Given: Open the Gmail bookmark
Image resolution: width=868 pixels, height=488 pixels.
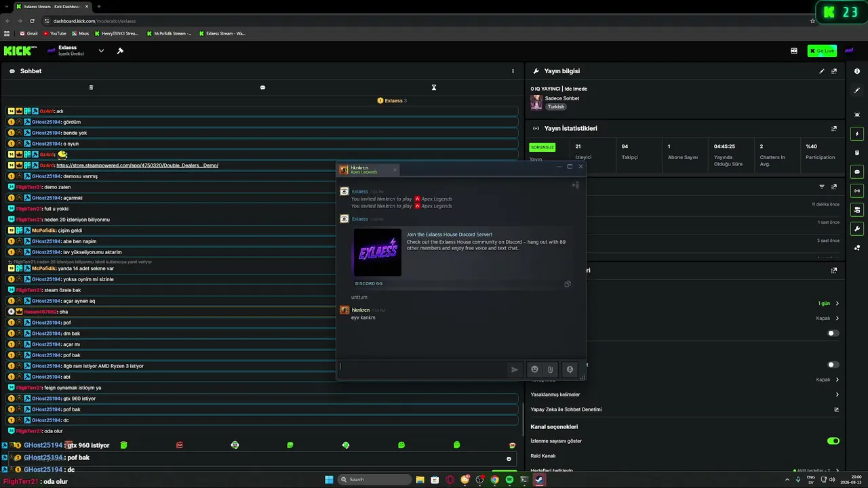Looking at the screenshot, I should pyautogui.click(x=28, y=33).
